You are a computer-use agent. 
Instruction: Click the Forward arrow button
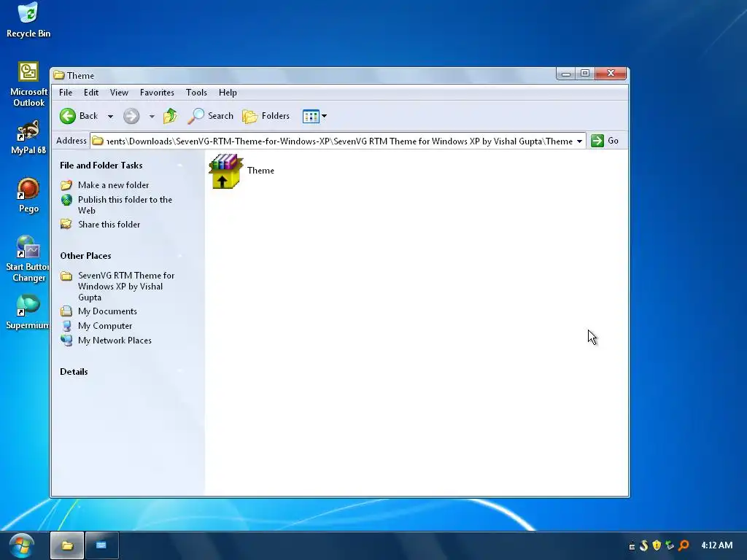(131, 116)
